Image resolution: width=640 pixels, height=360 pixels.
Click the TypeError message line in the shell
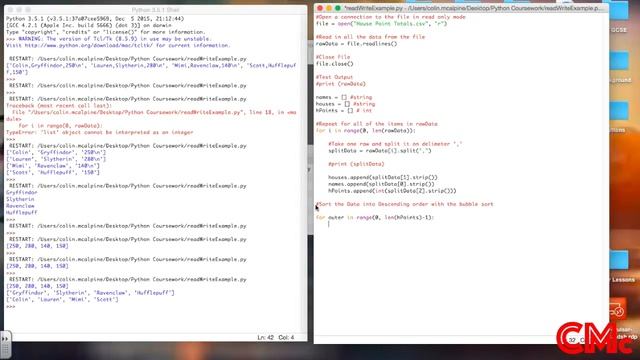[100, 132]
